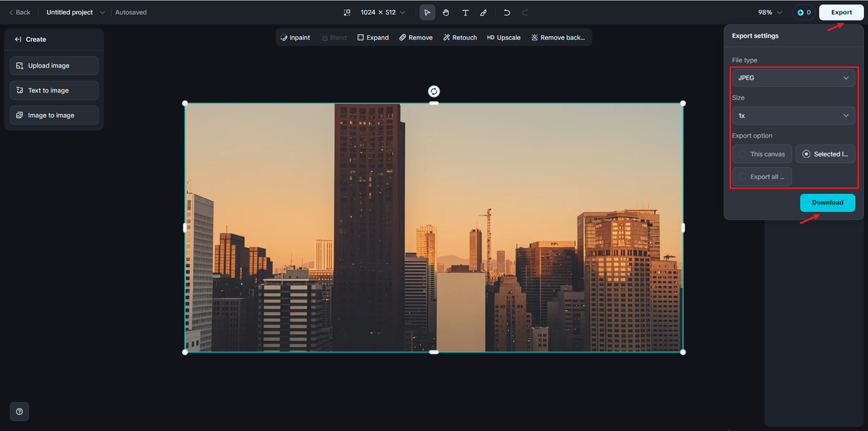This screenshot has height=431, width=868.
Task: Click the Blend tool in the toolbar
Action: point(332,37)
